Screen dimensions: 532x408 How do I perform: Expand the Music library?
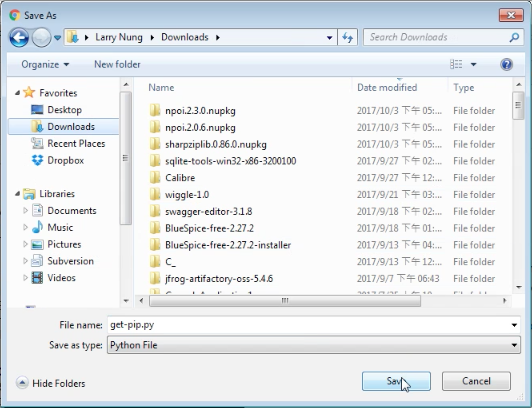[x=25, y=227]
